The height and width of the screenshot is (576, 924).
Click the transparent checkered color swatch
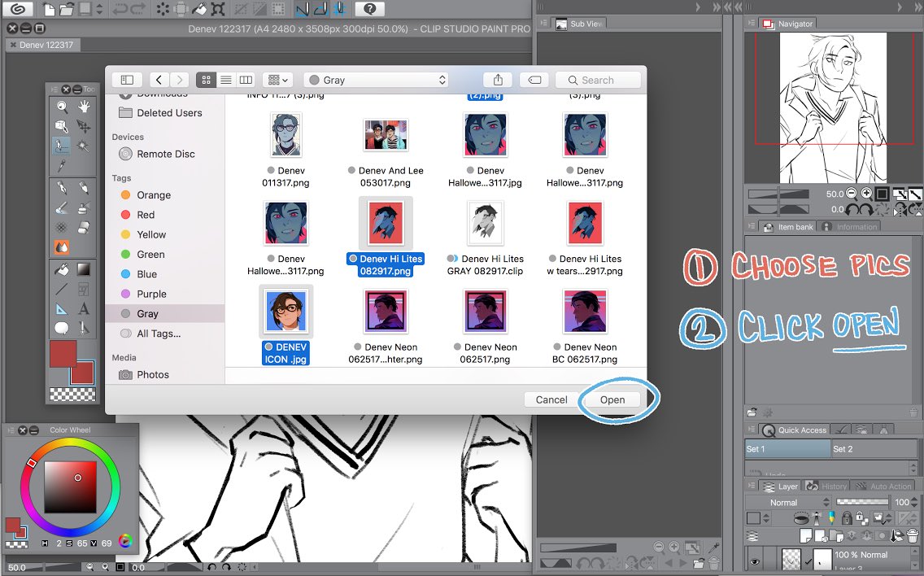pyautogui.click(x=72, y=395)
